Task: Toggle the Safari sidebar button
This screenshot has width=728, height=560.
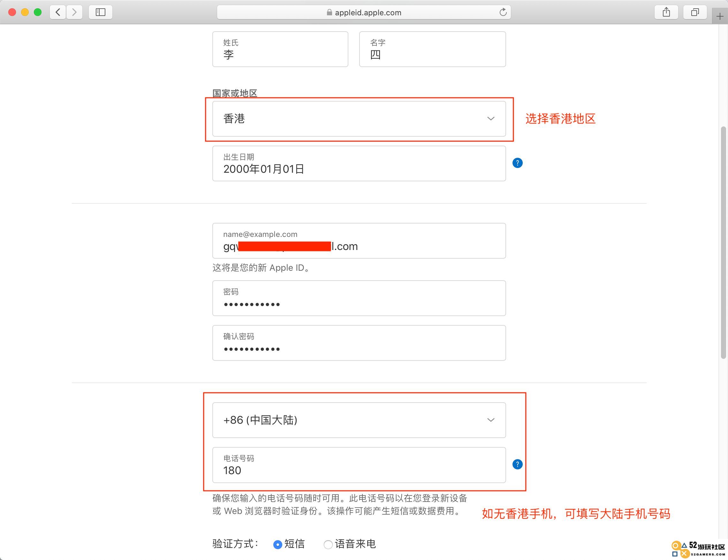Action: pyautogui.click(x=100, y=12)
